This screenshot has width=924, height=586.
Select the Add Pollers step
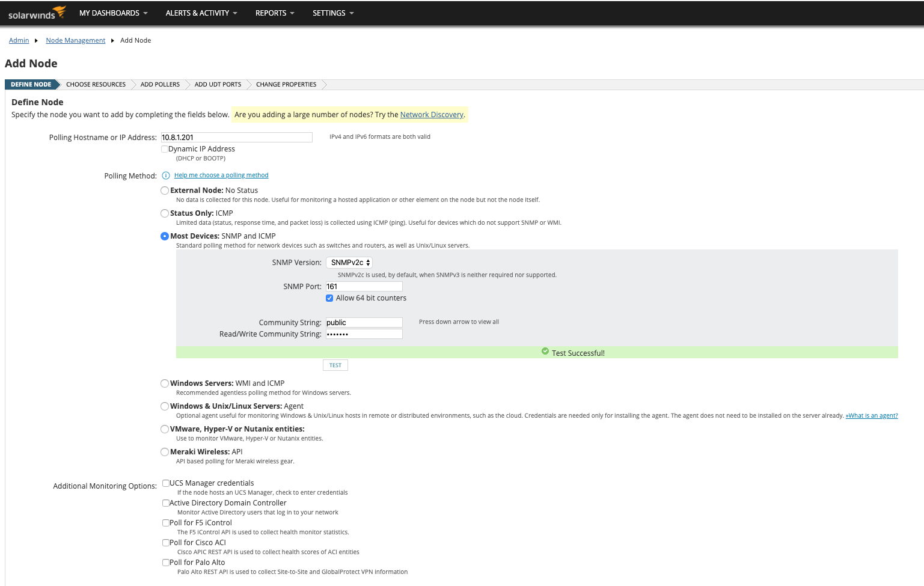[x=161, y=85]
